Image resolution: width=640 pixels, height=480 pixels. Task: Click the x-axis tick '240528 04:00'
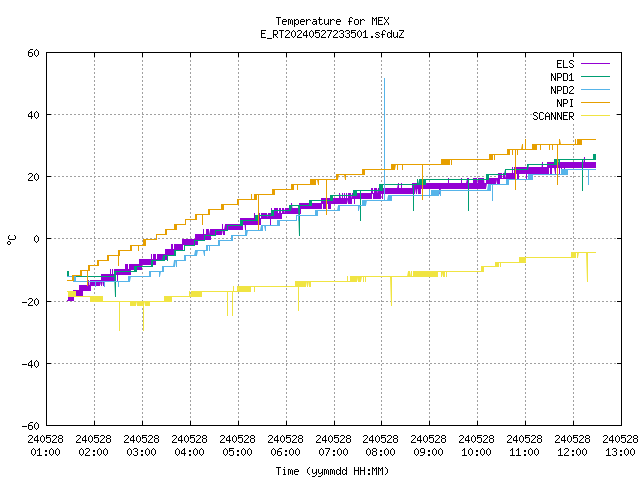pyautogui.click(x=190, y=446)
